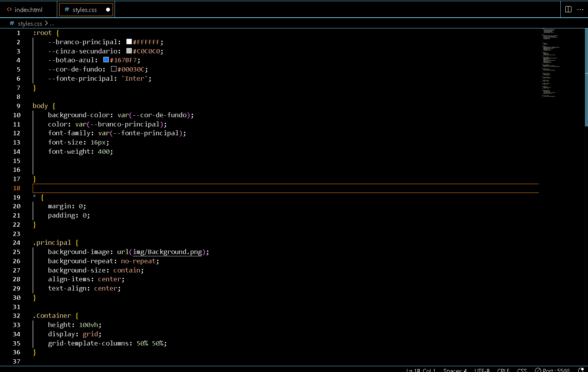Click 'text-align' property text
The width and height of the screenshot is (588, 372).
[x=67, y=288]
